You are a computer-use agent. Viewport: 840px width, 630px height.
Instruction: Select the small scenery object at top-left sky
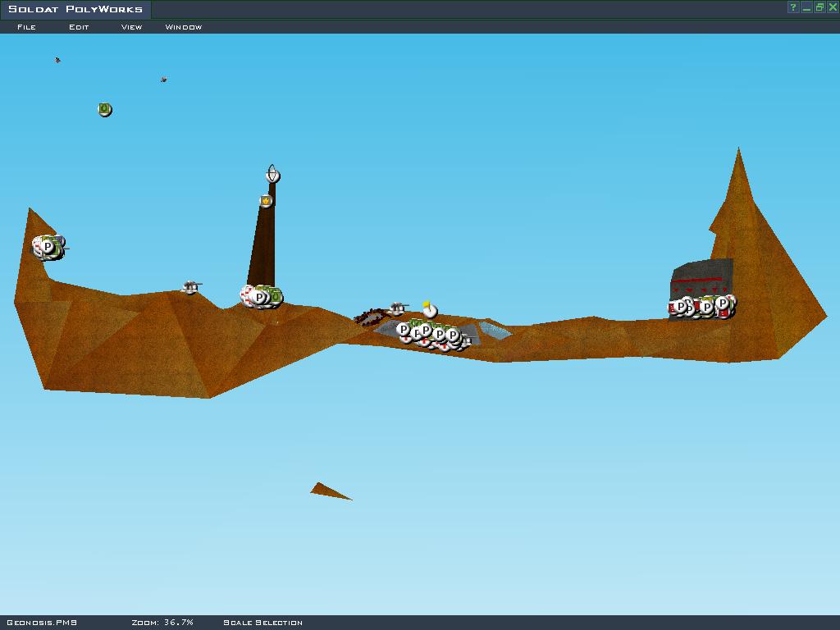coord(57,60)
